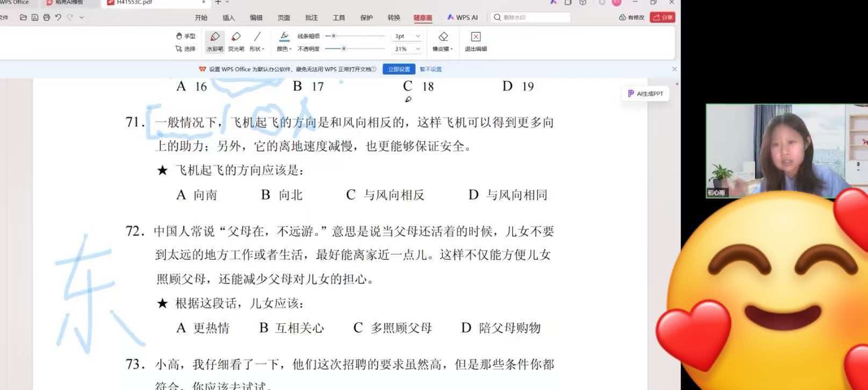The image size is (868, 390).
Task: Open the 保护 ribbon tab
Action: (367, 18)
